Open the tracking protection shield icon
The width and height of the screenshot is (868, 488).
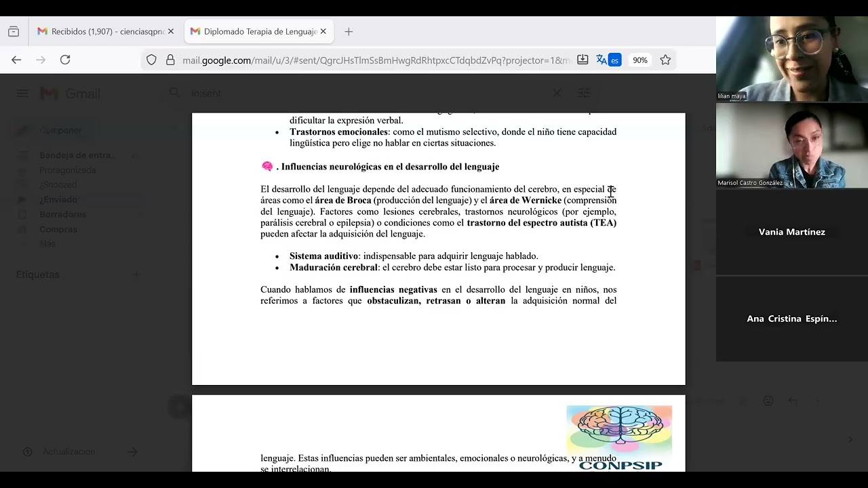point(152,60)
